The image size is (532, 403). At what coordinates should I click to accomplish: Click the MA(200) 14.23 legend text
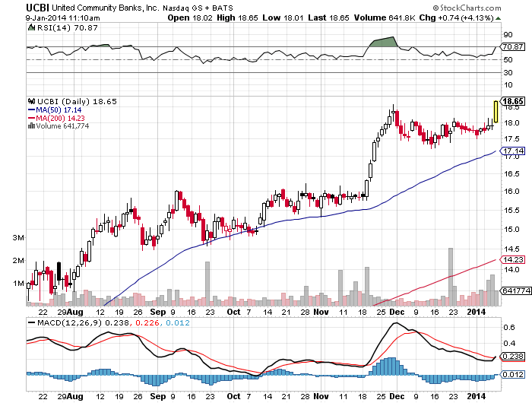coord(60,118)
